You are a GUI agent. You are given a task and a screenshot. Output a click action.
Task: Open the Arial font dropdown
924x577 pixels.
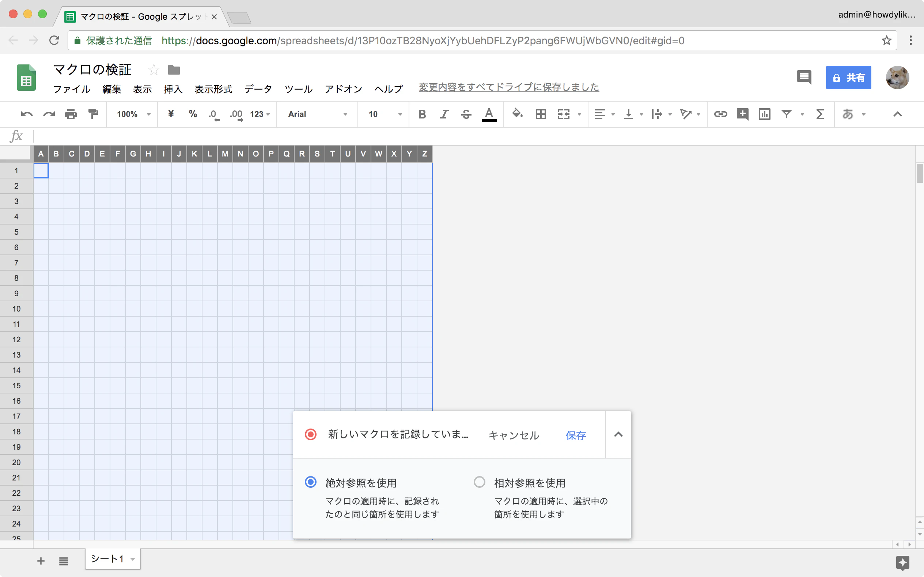[317, 114]
